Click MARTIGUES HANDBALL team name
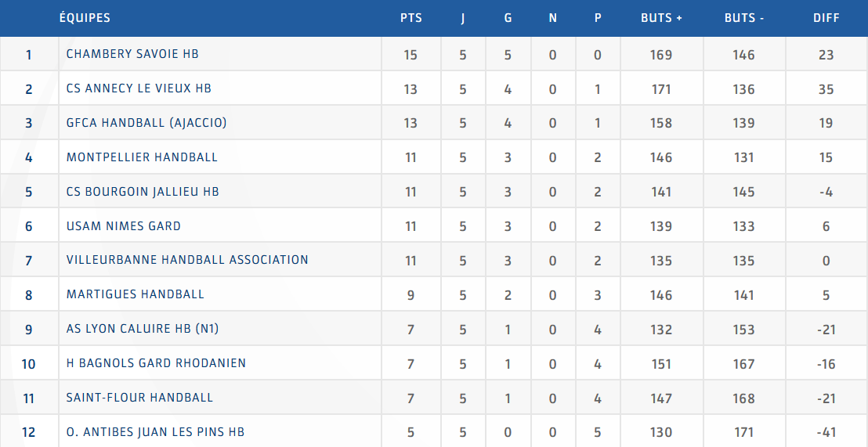868x447 pixels. pos(136,294)
